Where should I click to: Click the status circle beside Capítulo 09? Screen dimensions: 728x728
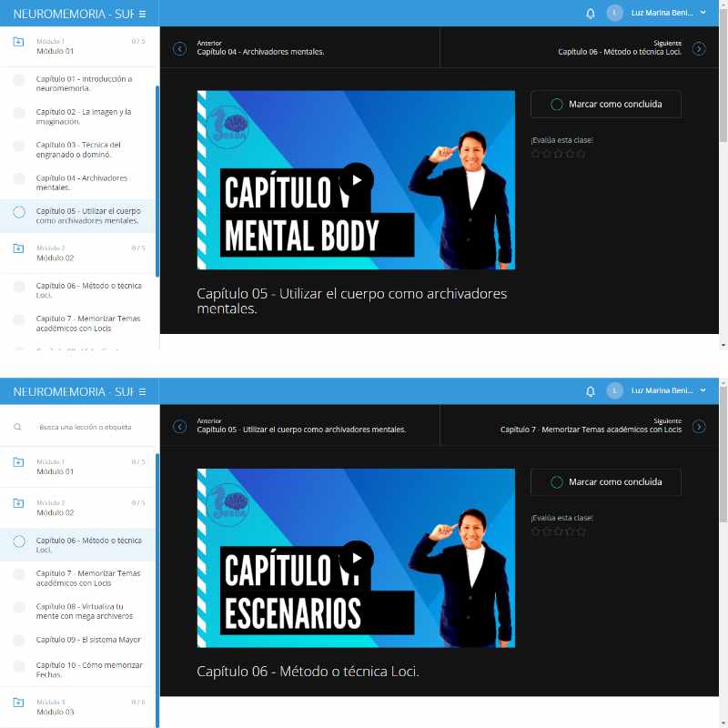tap(18, 641)
